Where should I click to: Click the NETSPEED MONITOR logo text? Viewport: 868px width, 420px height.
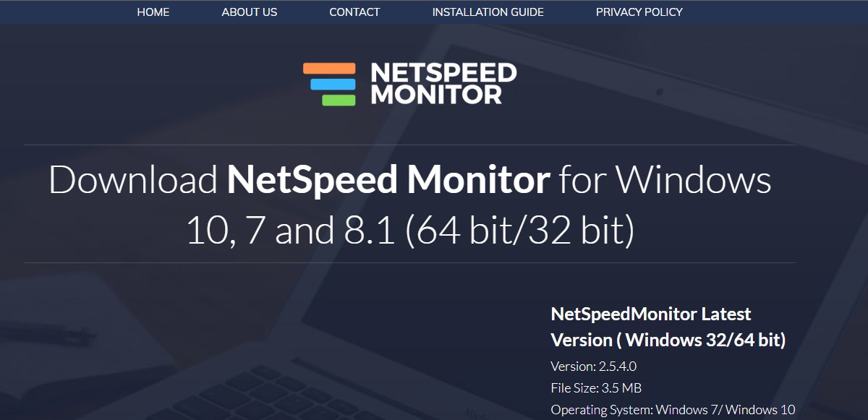click(445, 82)
